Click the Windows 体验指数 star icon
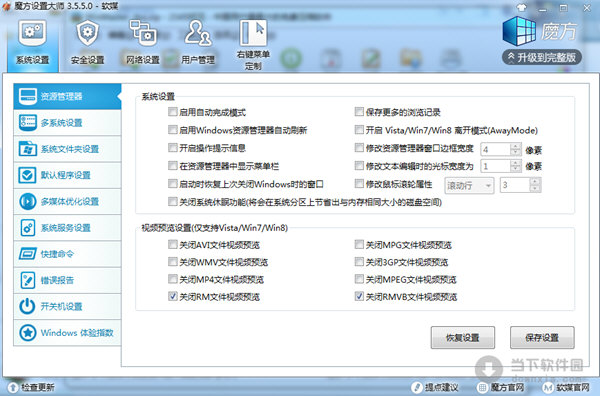 click(x=28, y=332)
